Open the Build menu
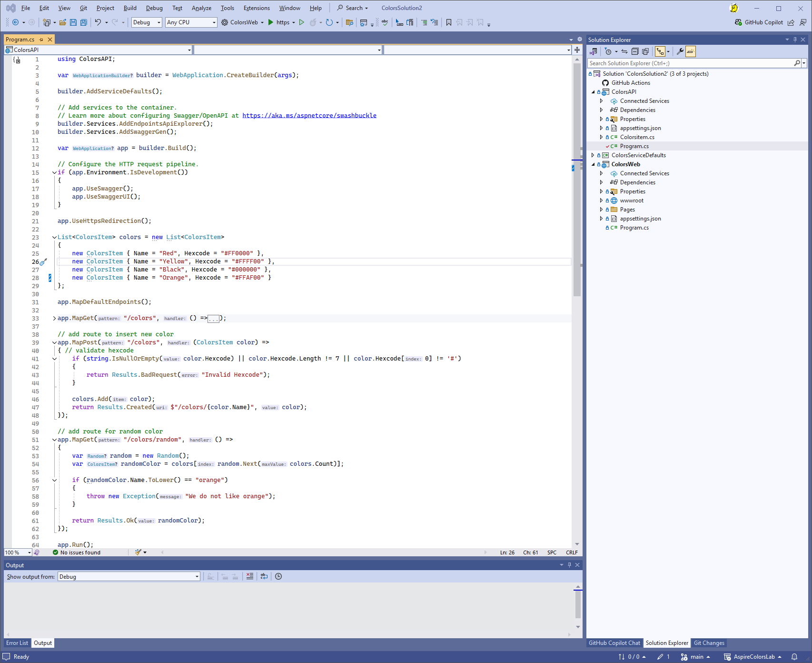812x663 pixels. [x=130, y=8]
